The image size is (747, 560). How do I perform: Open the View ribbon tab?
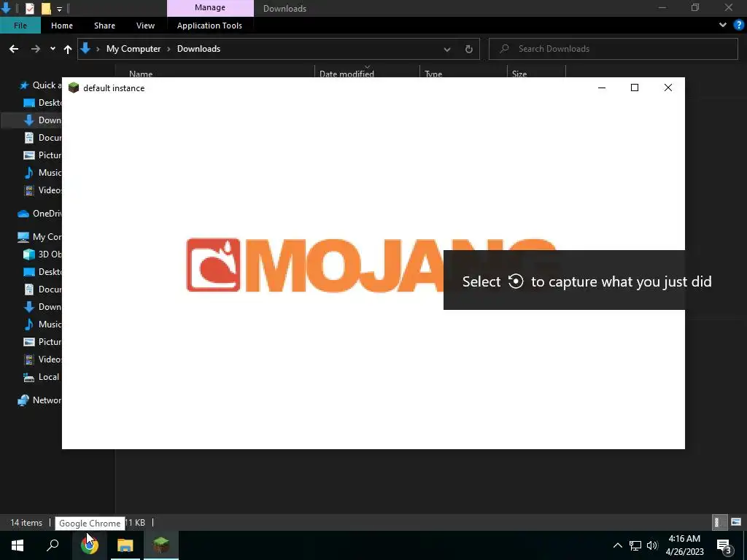(x=145, y=26)
